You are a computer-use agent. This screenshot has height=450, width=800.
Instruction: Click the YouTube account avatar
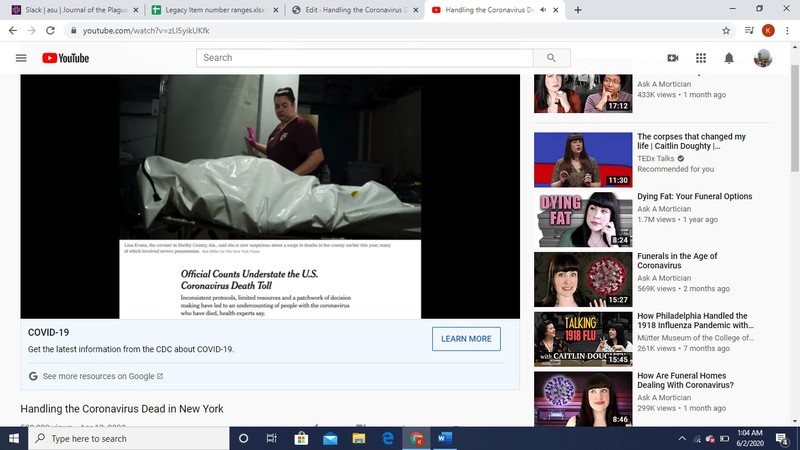pos(763,58)
